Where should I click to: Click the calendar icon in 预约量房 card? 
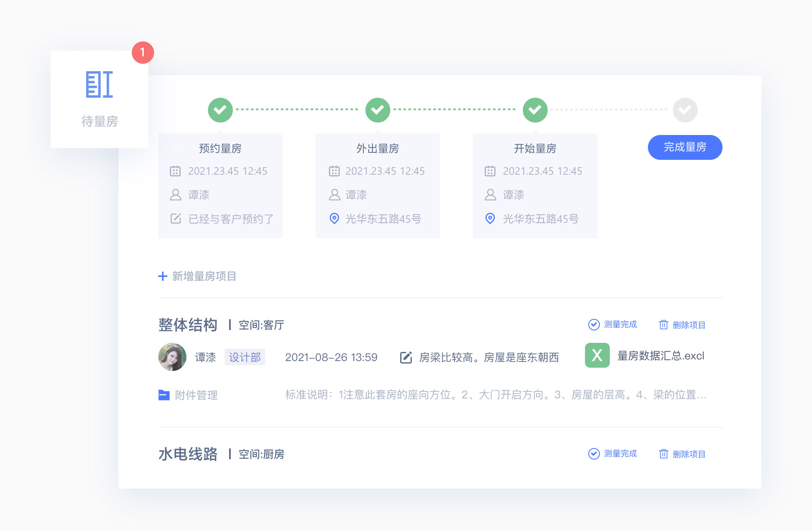click(175, 171)
